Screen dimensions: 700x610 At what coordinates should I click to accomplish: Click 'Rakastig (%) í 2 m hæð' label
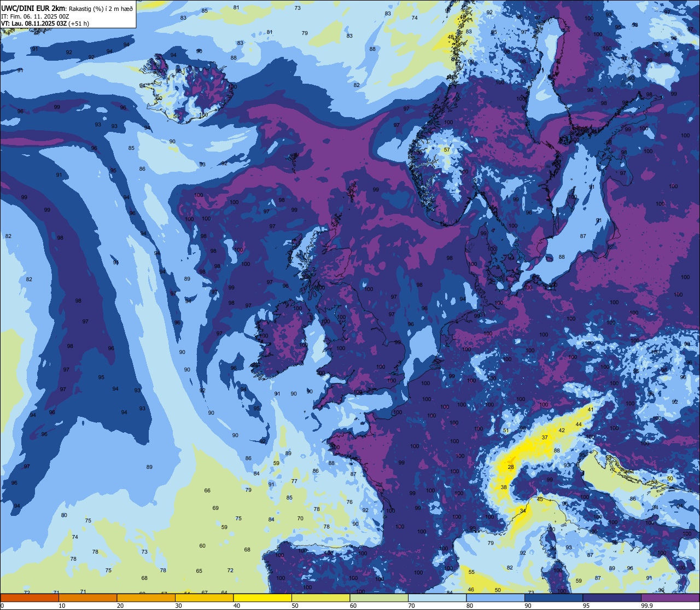coord(101,8)
